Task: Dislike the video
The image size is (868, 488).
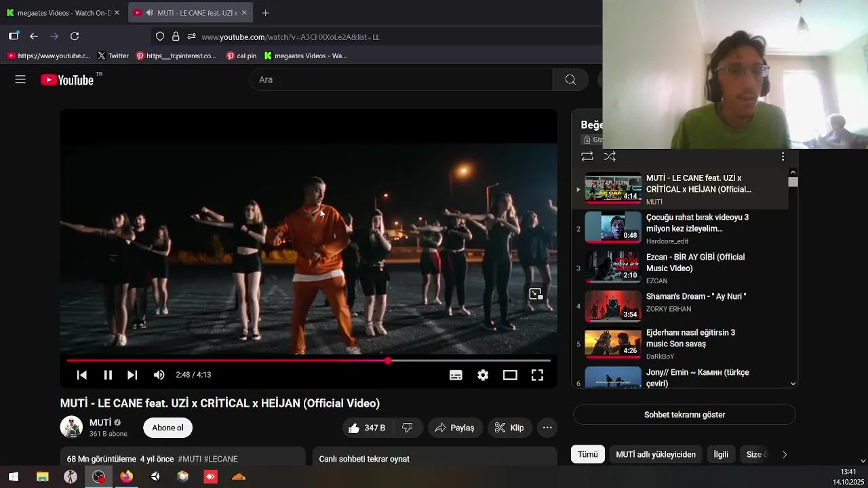Action: (408, 428)
